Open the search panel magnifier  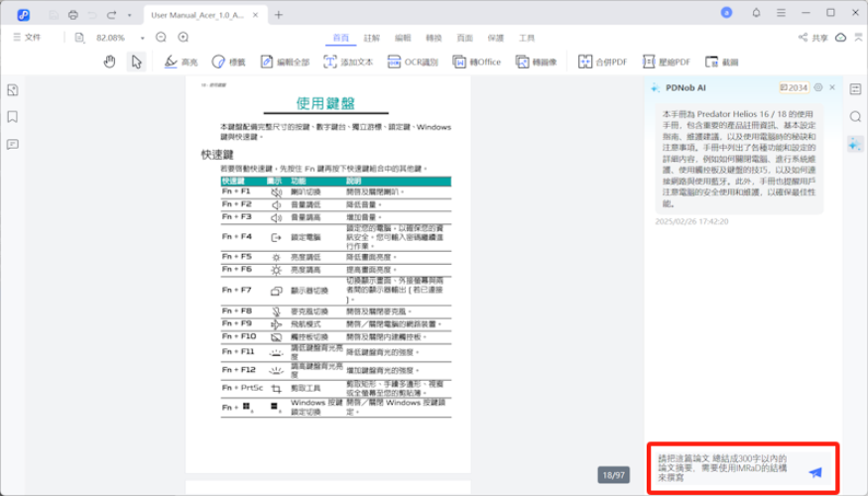[x=855, y=116]
